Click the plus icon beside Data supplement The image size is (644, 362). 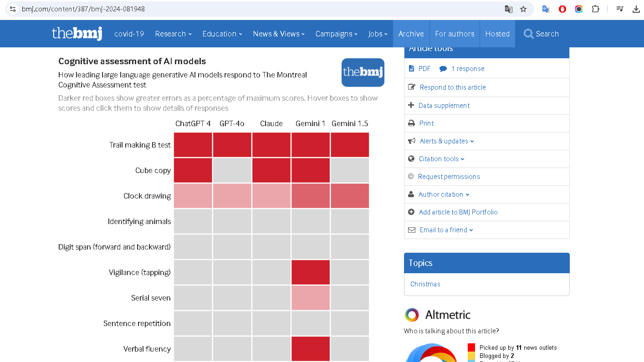[411, 105]
